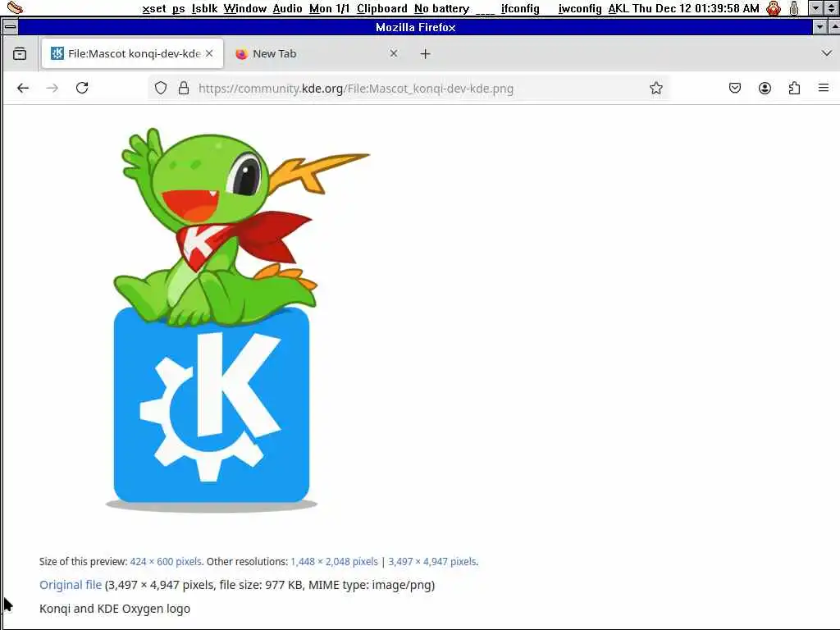Open the window menu button on title bar
This screenshot has width=840, height=630.
pyautogui.click(x=10, y=27)
